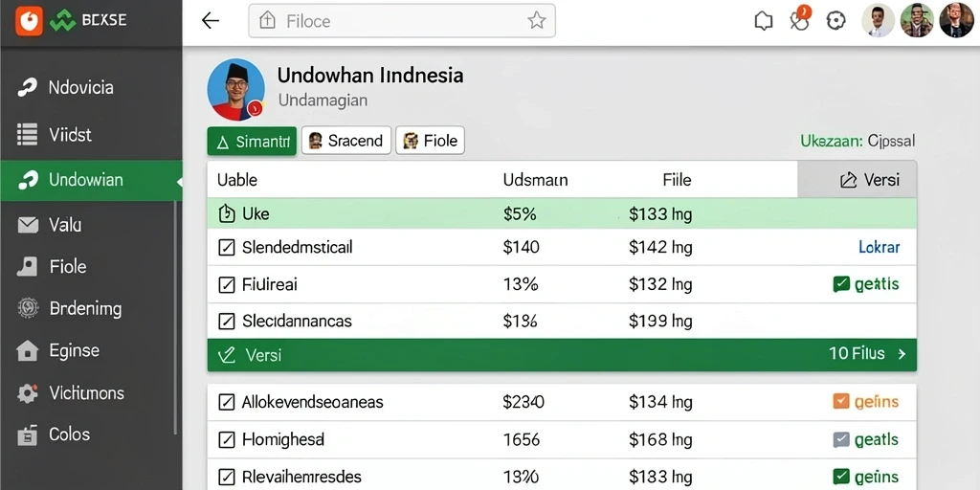980x490 pixels.
Task: Click the Uke row icon
Action: click(x=226, y=213)
